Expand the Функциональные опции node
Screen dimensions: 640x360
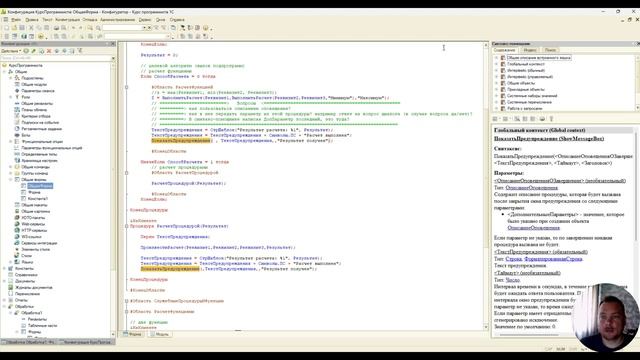11,141
